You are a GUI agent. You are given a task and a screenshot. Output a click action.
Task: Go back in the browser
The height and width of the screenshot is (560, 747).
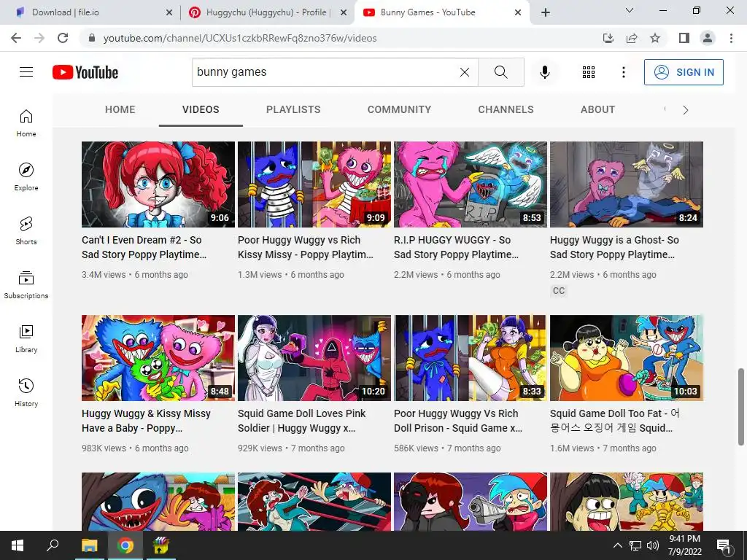pyautogui.click(x=16, y=38)
